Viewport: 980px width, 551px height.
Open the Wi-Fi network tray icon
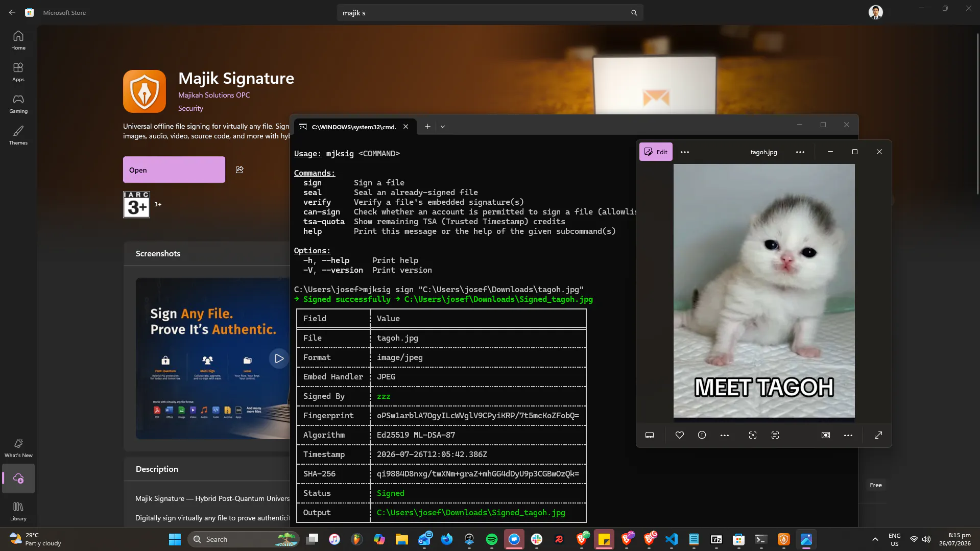tap(914, 539)
